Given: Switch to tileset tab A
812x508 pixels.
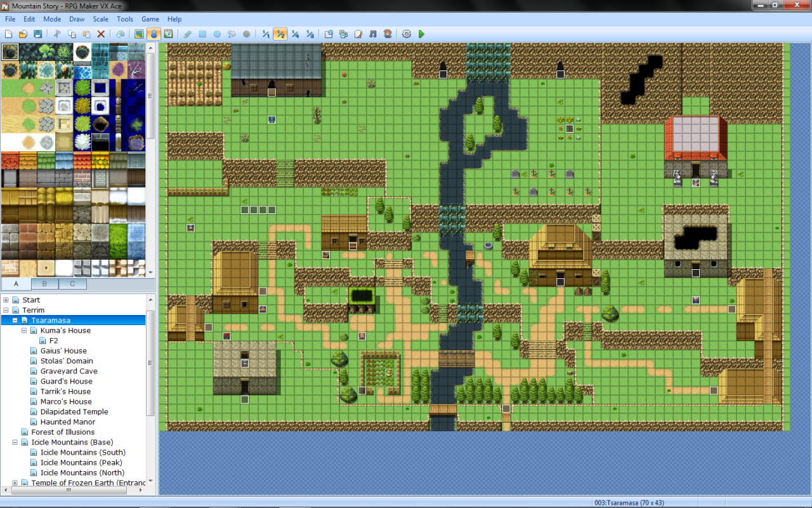Looking at the screenshot, I should (x=16, y=283).
